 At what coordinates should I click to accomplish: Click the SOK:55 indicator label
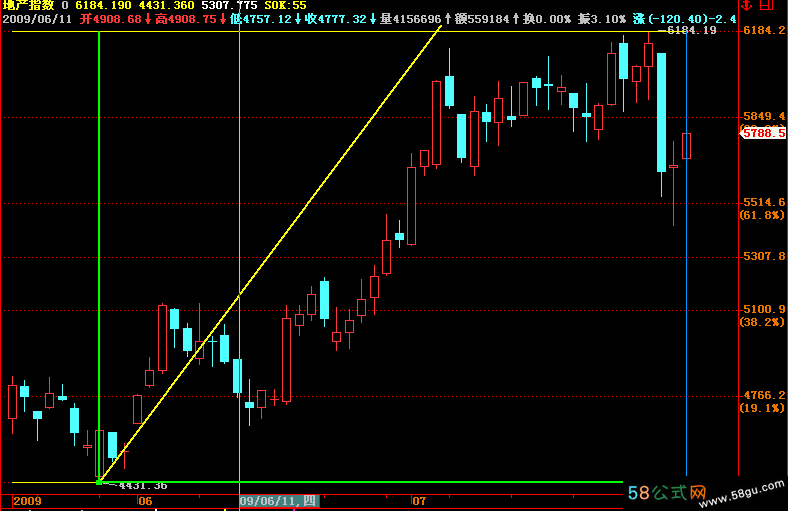(285, 6)
